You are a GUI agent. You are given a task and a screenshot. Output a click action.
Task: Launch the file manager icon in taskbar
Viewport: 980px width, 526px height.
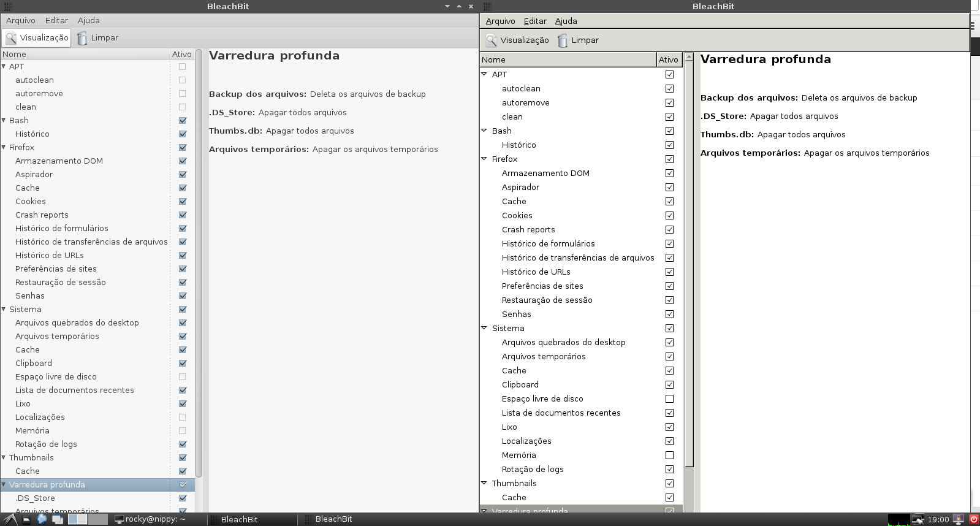click(x=26, y=519)
